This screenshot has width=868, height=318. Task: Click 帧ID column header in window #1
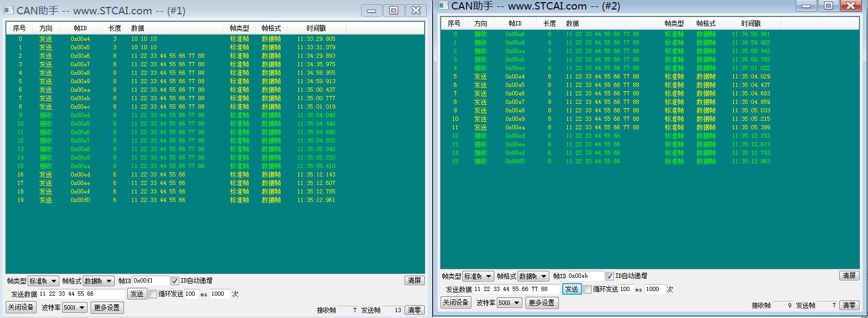coord(80,28)
